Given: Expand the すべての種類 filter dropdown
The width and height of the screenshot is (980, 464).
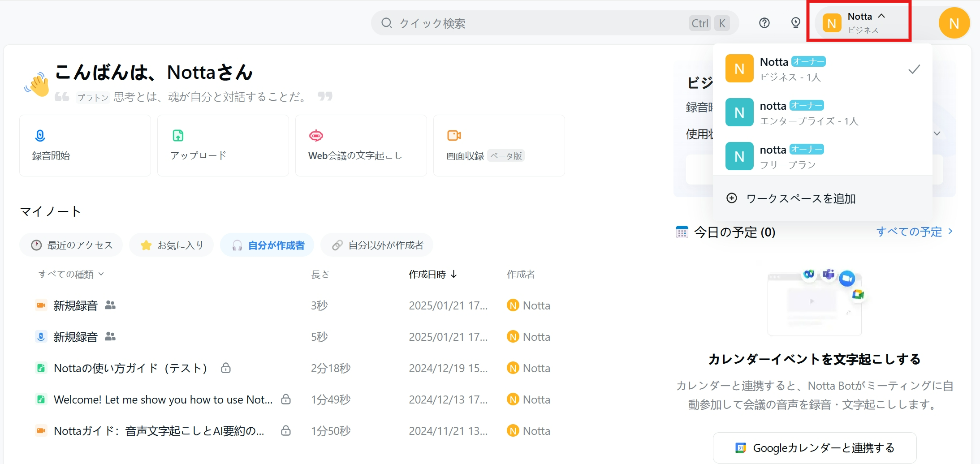Looking at the screenshot, I should [71, 274].
